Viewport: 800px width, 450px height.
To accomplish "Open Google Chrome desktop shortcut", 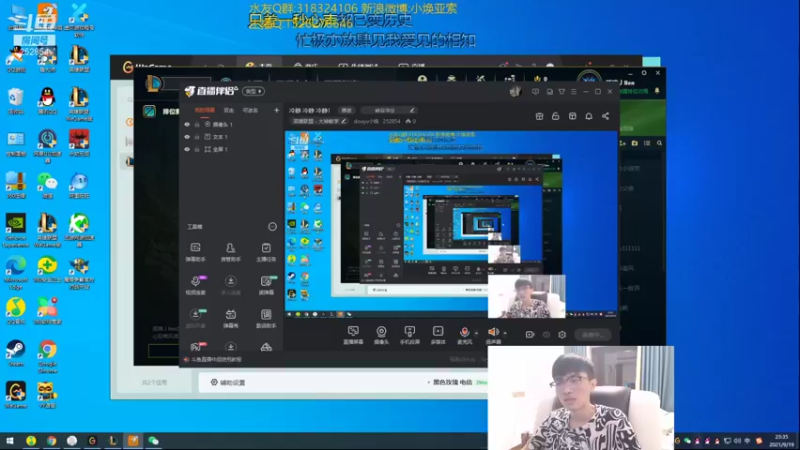I will click(47, 356).
